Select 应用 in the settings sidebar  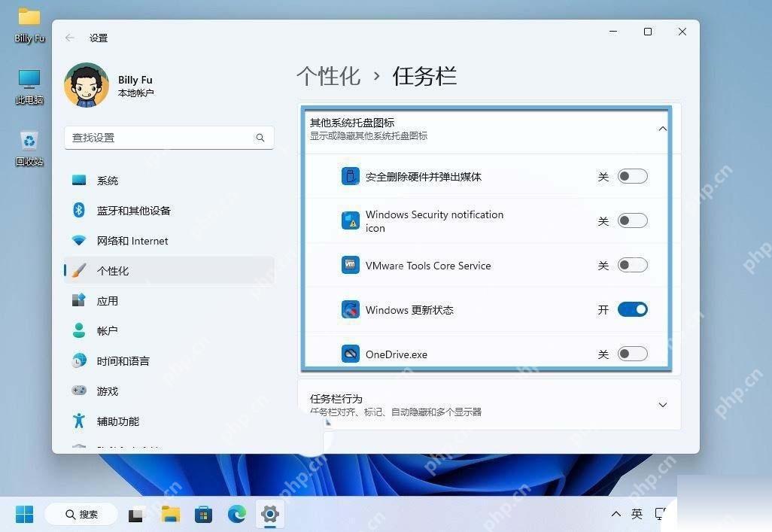click(169, 300)
